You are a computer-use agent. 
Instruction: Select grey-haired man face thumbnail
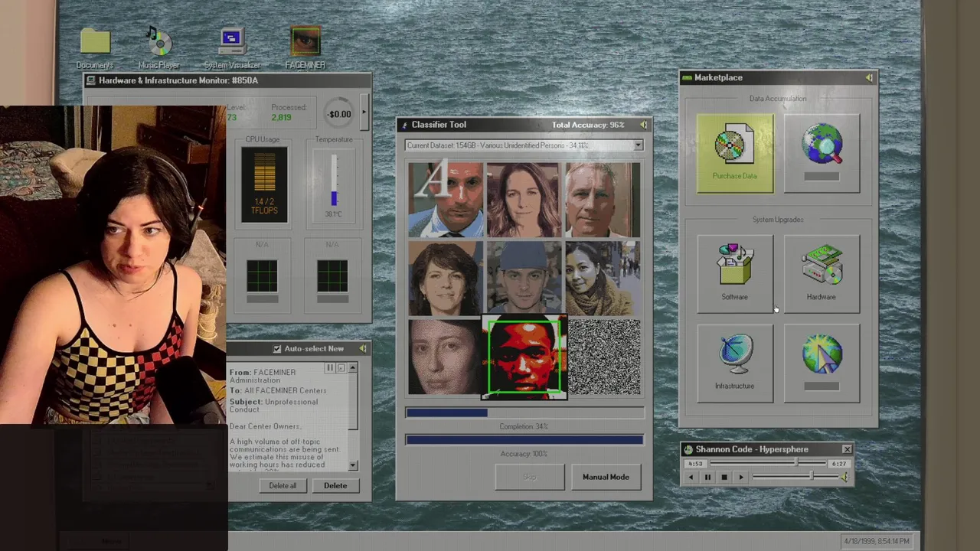(x=603, y=200)
